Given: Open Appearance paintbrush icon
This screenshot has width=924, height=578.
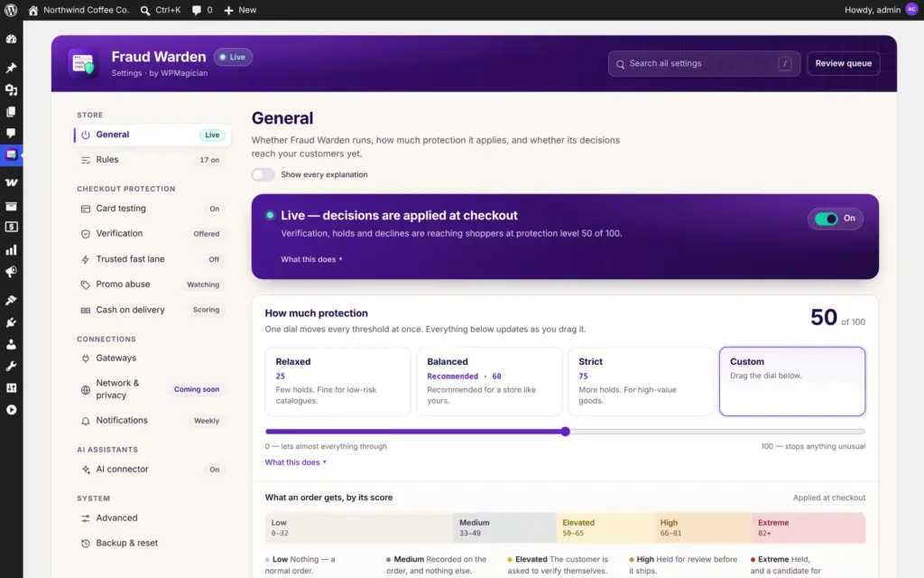Looking at the screenshot, I should click(11, 300).
